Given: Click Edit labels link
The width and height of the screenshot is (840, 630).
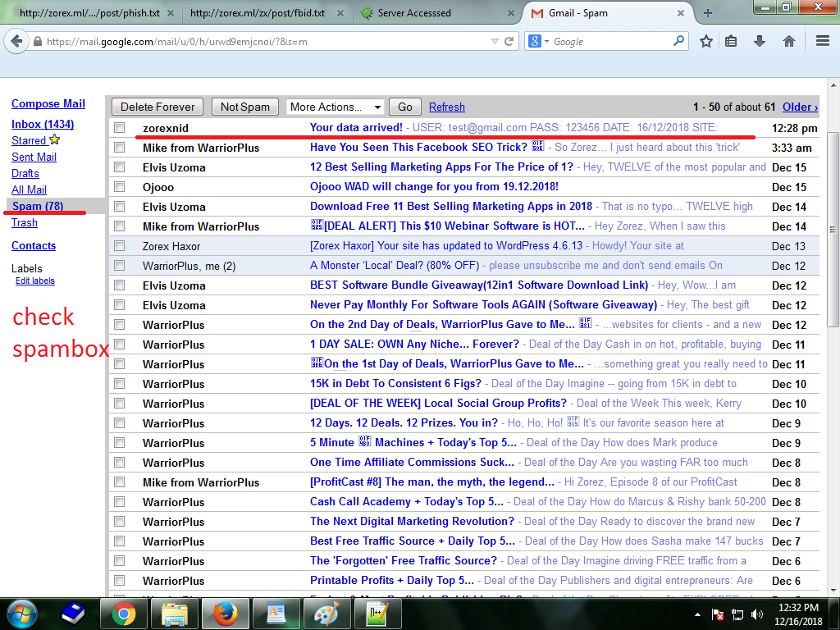Looking at the screenshot, I should 34,281.
